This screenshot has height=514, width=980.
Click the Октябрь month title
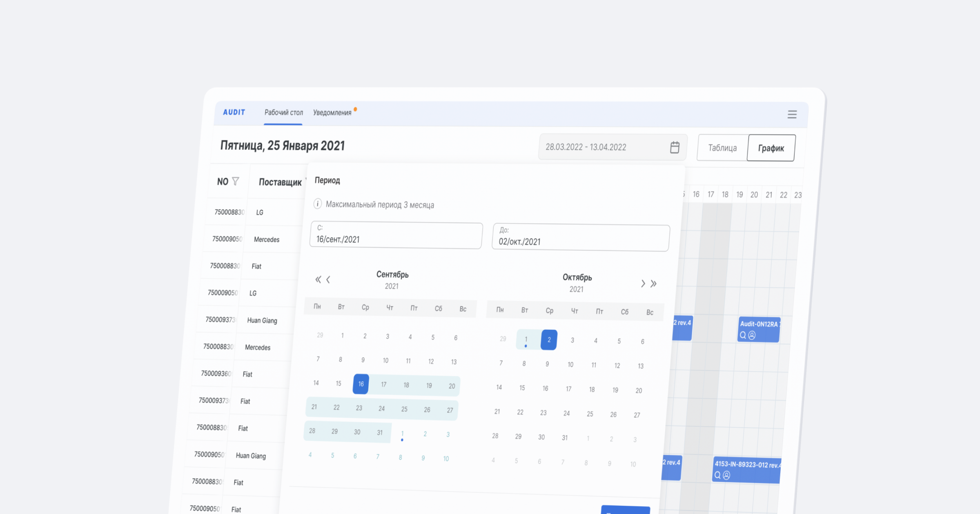(x=577, y=277)
